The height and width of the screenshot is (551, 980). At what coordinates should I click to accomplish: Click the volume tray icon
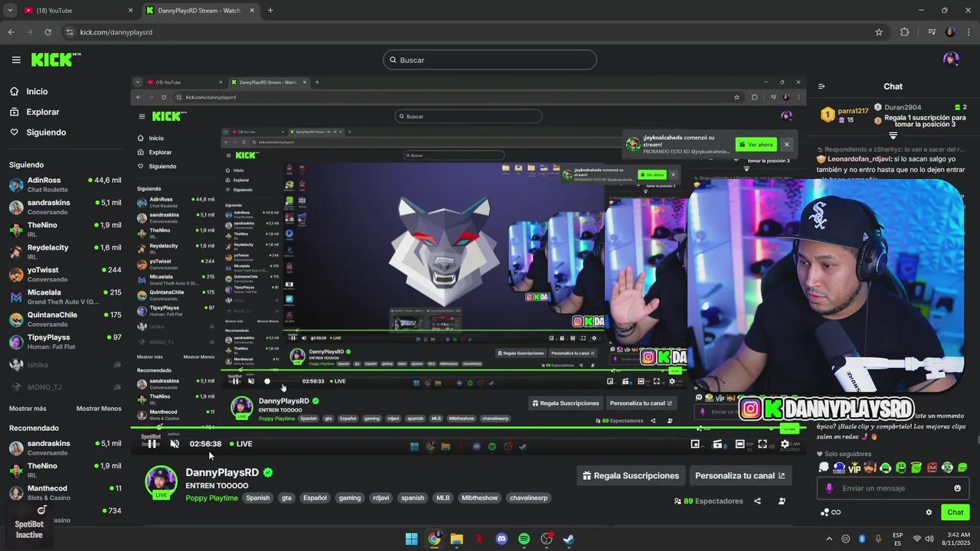(930, 539)
